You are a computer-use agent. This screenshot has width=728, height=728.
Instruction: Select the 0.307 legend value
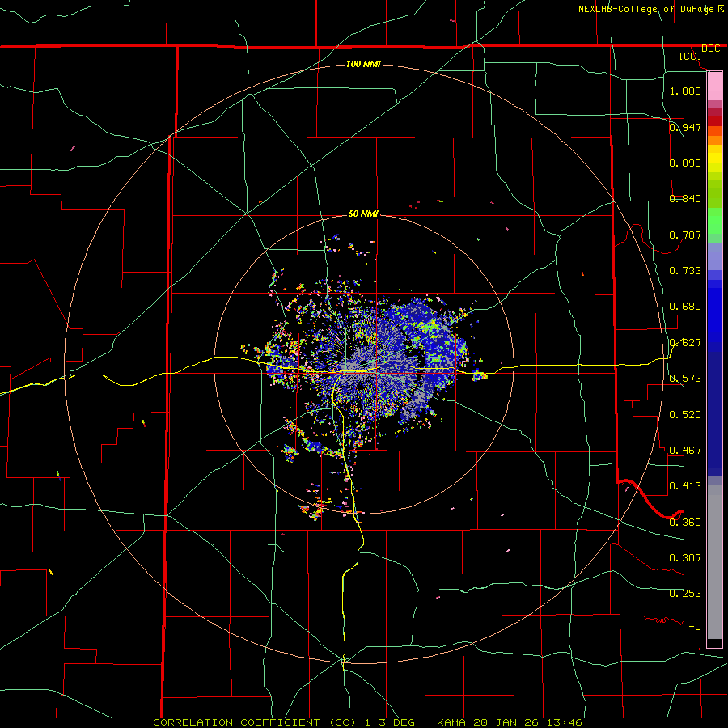point(685,558)
